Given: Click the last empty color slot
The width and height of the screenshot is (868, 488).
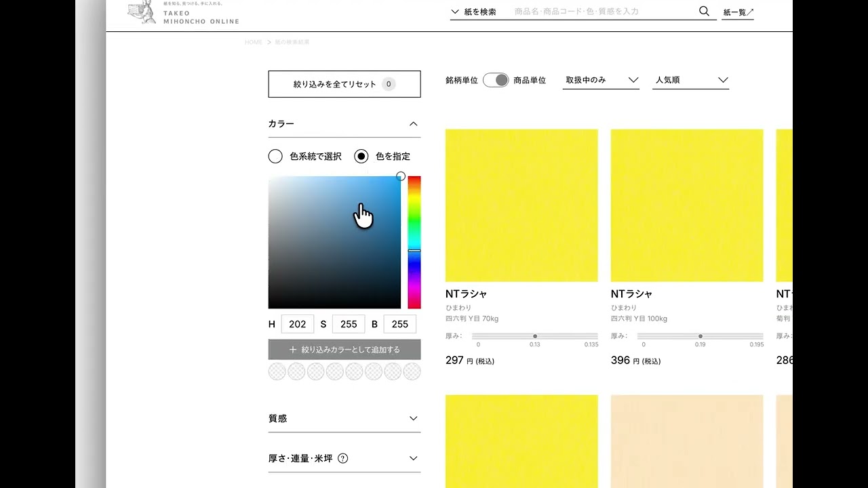Looking at the screenshot, I should [x=412, y=371].
